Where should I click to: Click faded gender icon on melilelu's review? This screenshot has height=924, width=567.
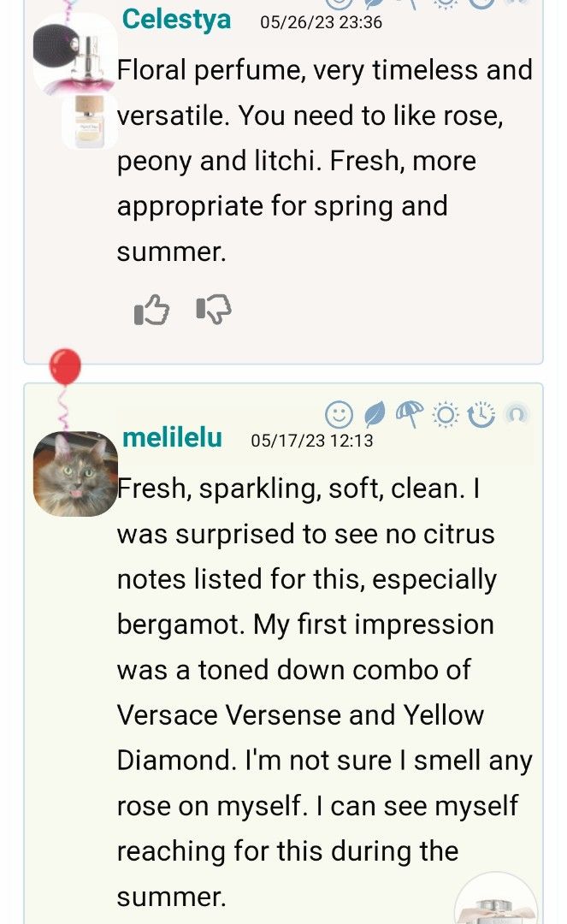[x=516, y=415]
